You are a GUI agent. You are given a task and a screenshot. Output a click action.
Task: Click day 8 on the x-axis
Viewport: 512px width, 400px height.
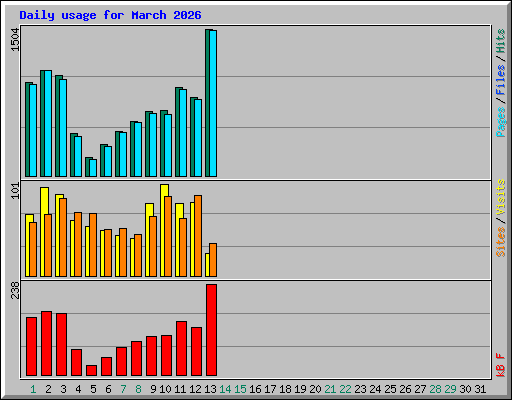pyautogui.click(x=138, y=389)
